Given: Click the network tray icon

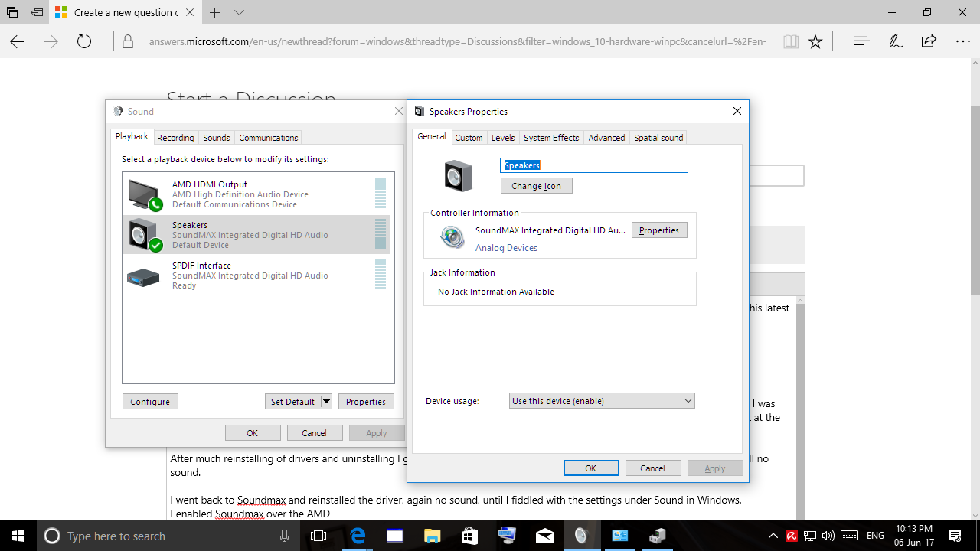Looking at the screenshot, I should click(x=809, y=536).
